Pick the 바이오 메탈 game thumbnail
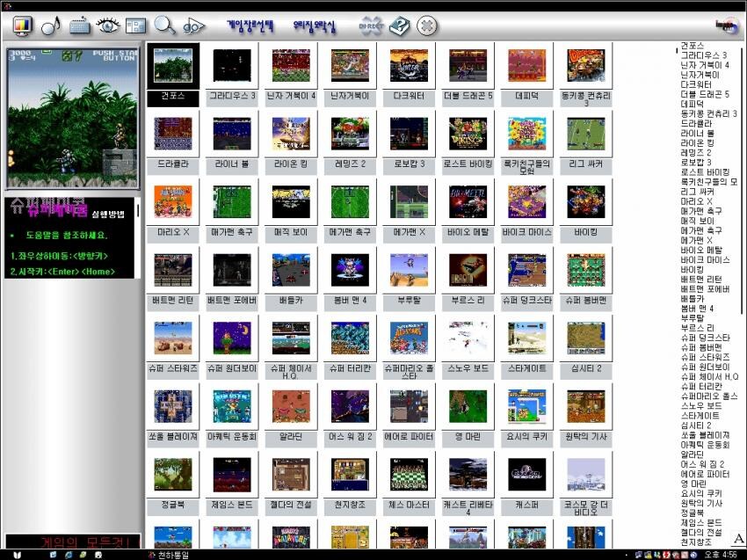The image size is (747, 560). pyautogui.click(x=468, y=201)
